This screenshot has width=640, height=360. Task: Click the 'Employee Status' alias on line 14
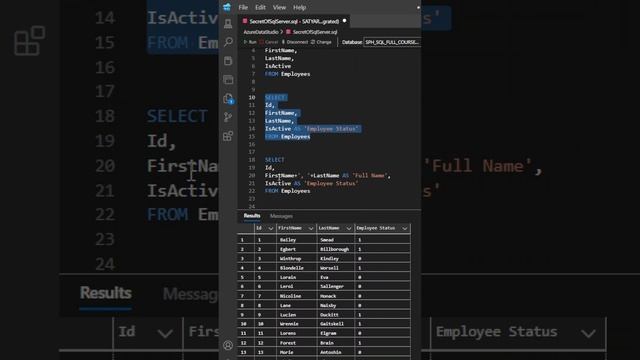point(332,129)
